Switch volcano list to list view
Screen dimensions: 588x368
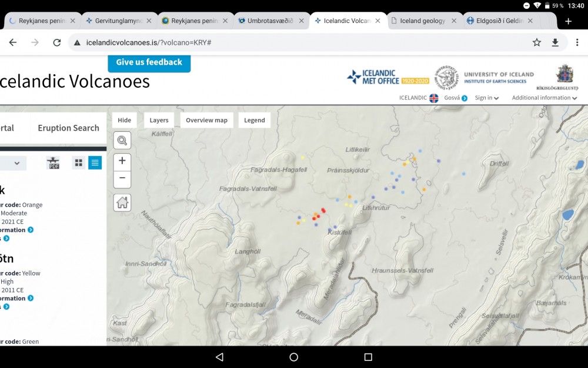pyautogui.click(x=95, y=163)
